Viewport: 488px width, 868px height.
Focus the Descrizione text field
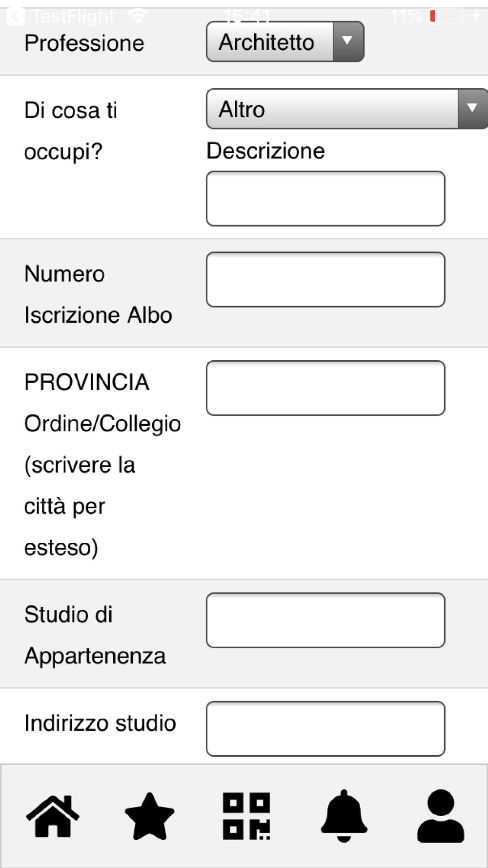tap(325, 199)
